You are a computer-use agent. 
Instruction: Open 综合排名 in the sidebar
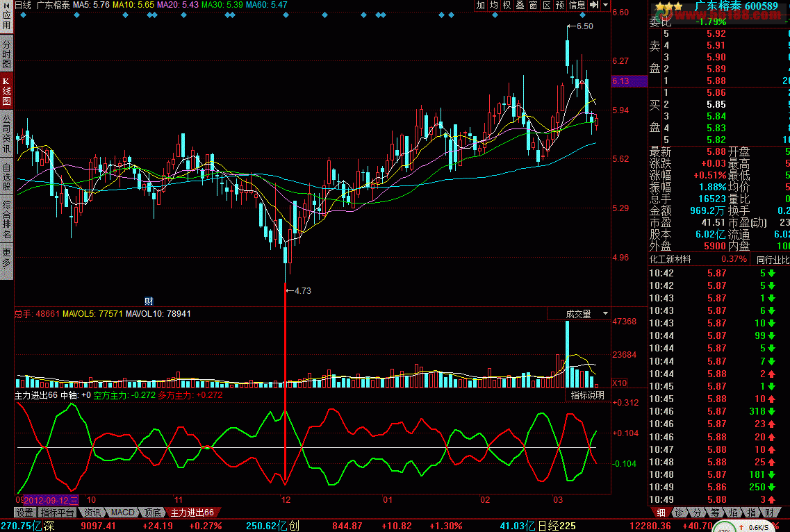tap(6, 219)
